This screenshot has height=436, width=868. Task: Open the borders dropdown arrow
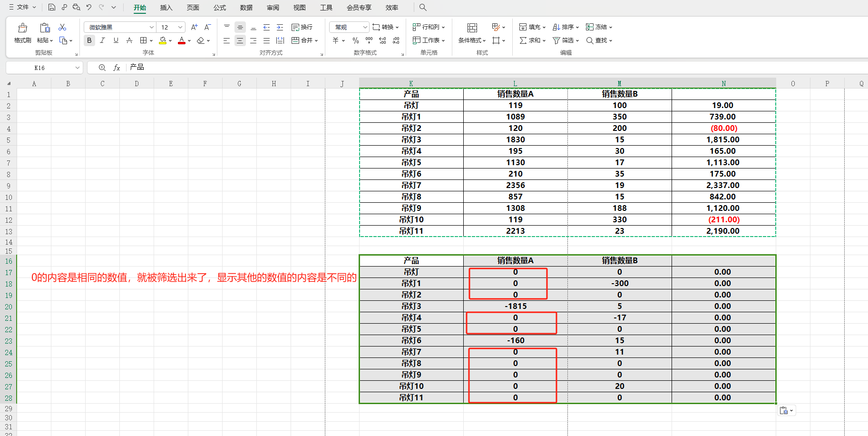point(151,40)
